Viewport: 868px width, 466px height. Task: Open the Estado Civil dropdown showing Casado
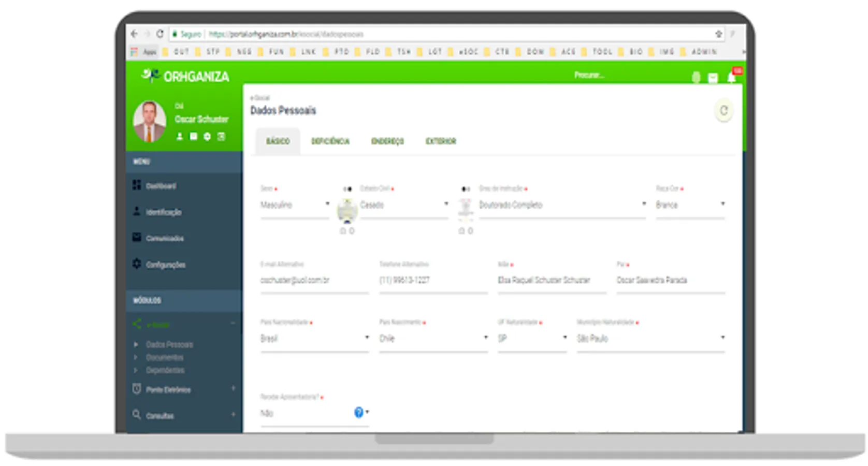tap(404, 205)
